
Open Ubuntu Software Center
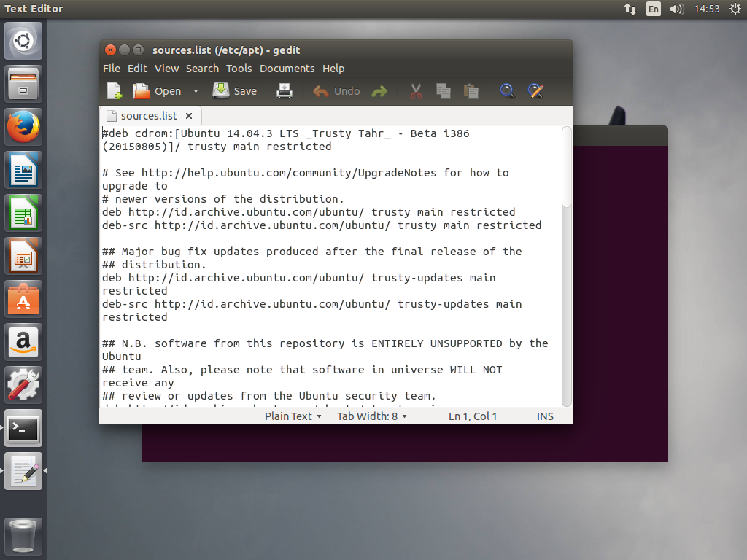pyautogui.click(x=23, y=299)
